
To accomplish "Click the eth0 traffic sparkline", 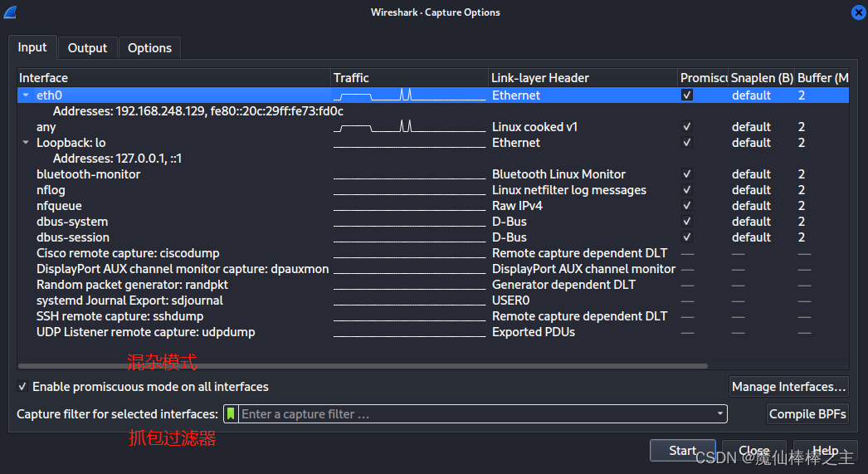I will click(x=410, y=95).
